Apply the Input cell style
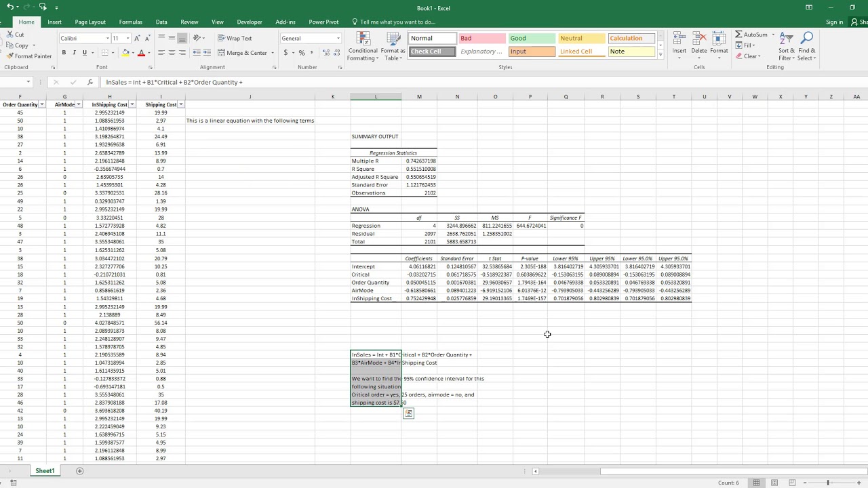 click(532, 52)
